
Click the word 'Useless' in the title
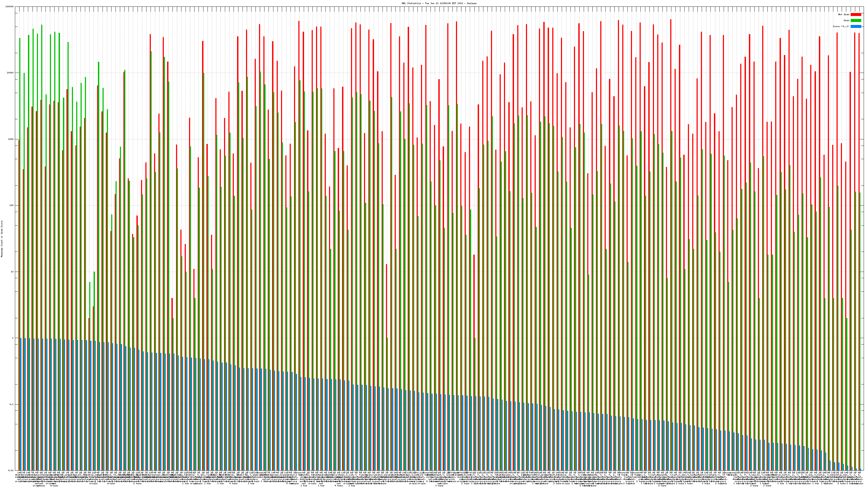[472, 3]
